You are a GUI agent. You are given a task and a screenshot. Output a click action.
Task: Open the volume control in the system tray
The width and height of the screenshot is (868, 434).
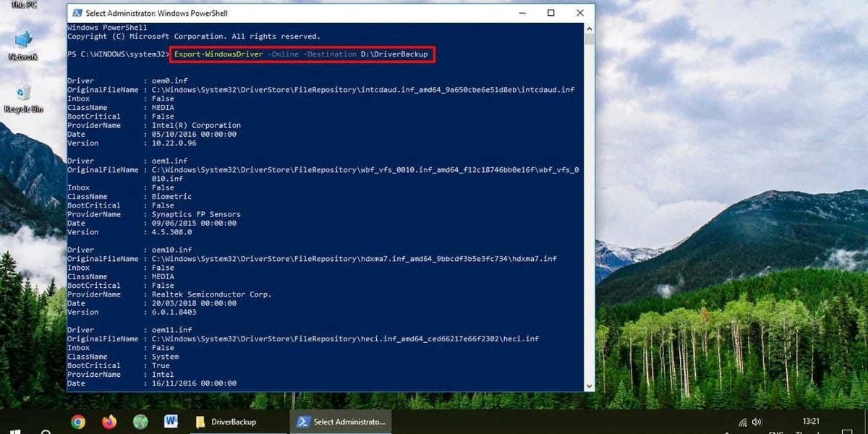point(757,421)
